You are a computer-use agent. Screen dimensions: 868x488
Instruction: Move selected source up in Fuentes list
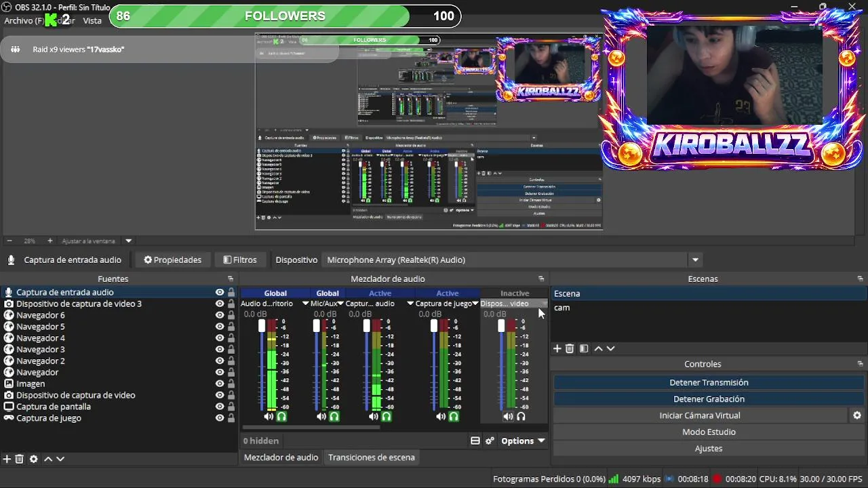point(48,459)
